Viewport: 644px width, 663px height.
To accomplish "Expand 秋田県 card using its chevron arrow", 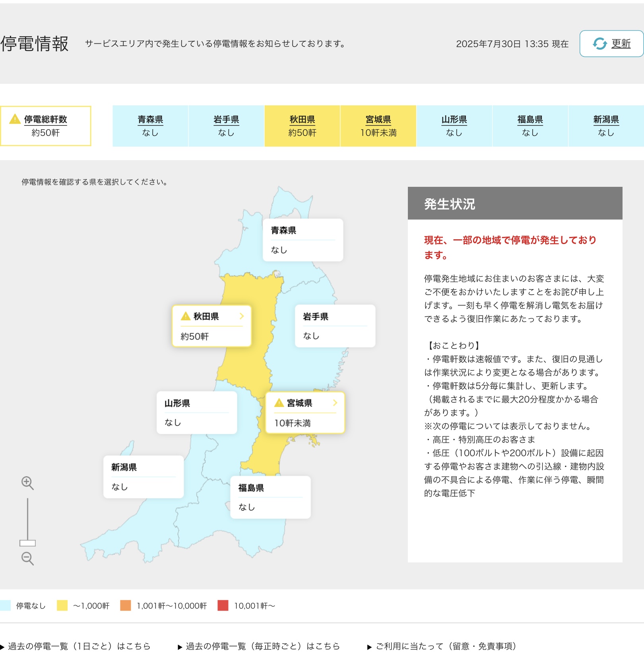I will 242,316.
